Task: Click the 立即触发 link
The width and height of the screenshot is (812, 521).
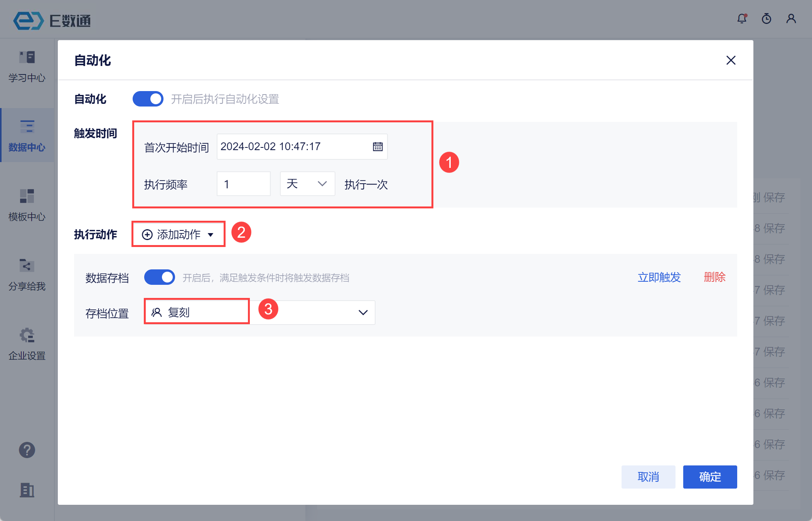Action: (659, 277)
